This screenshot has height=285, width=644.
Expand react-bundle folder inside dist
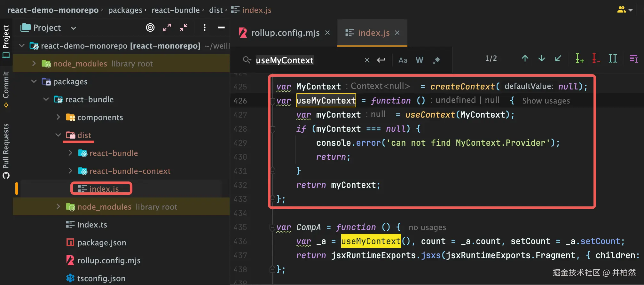pyautogui.click(x=70, y=153)
